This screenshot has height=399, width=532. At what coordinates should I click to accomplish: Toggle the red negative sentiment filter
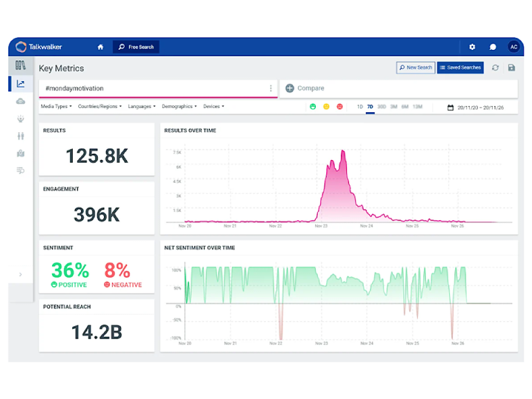pos(339,107)
